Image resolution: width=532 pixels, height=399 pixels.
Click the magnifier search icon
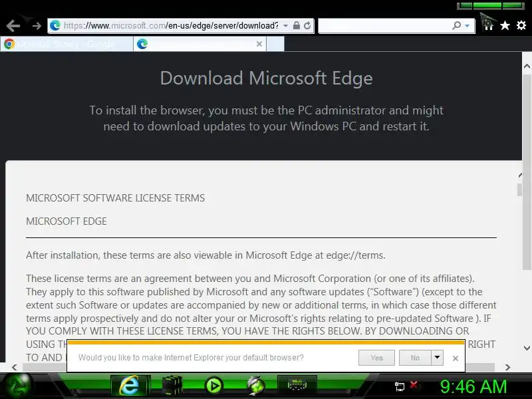[x=456, y=25]
